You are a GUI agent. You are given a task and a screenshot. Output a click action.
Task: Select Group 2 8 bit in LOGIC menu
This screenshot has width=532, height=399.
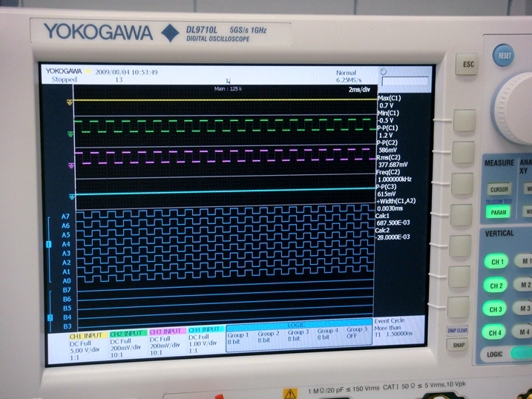pos(268,336)
